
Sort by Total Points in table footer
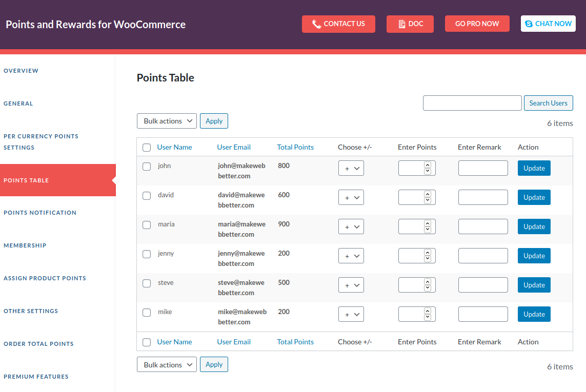295,342
